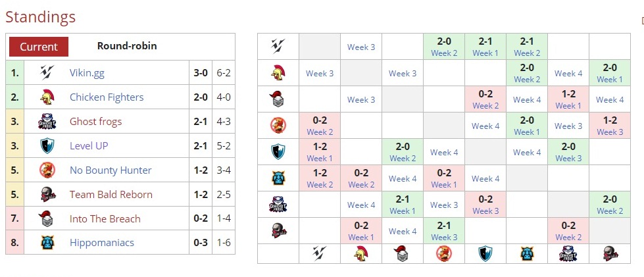This screenshot has width=644, height=277.
Task: Click the Level UP logo in crosstable bottom row
Action: click(x=485, y=254)
